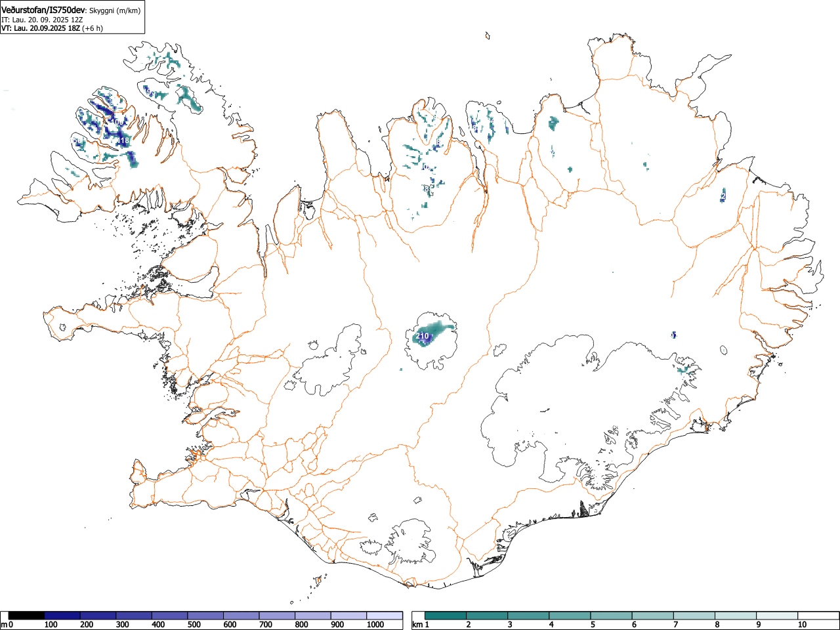Click the '500' tick label on meters scale
This screenshot has height=630, width=840.
[194, 625]
